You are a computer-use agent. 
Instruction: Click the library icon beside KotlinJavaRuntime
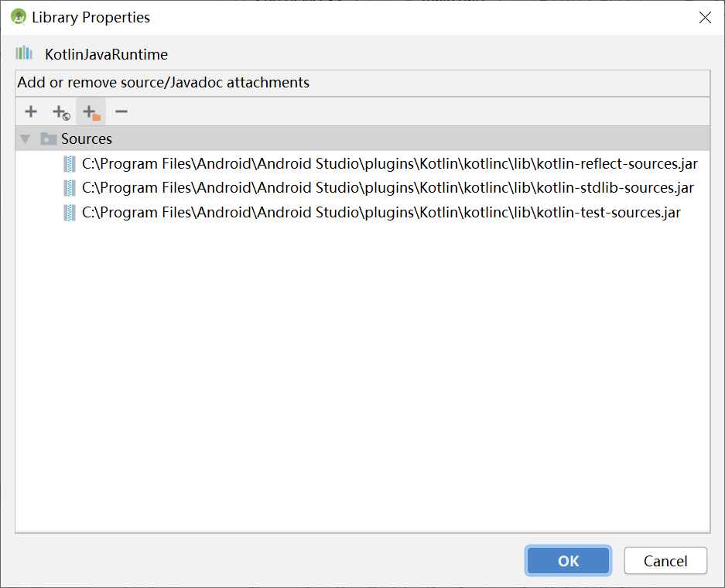(x=24, y=53)
